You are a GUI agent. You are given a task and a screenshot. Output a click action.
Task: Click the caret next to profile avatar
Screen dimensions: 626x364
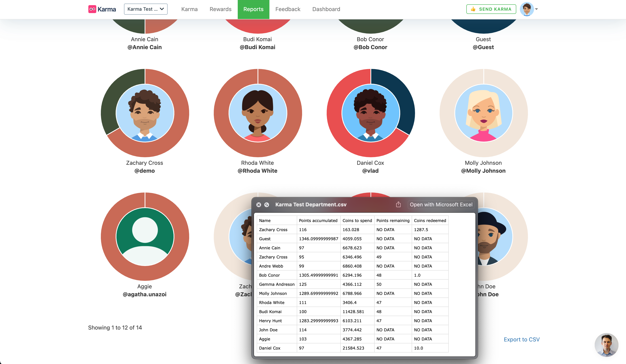pos(537,9)
